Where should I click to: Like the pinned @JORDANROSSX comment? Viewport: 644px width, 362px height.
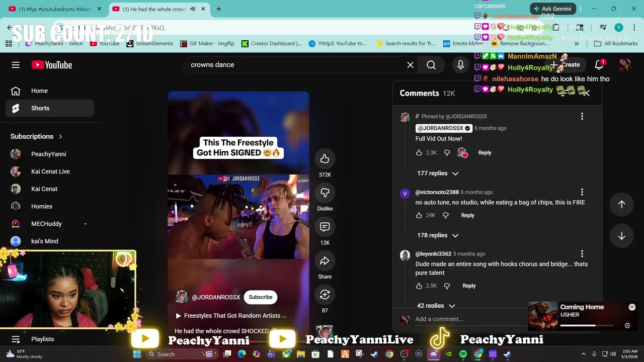pyautogui.click(x=419, y=152)
